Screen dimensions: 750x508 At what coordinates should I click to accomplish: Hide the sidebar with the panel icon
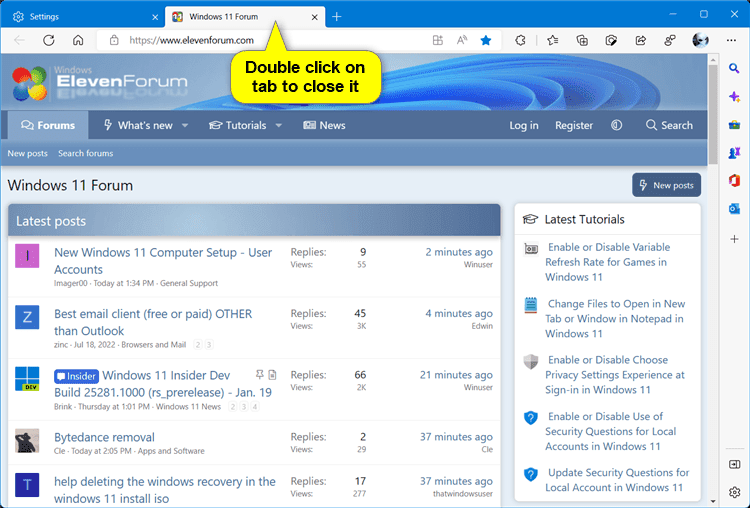(734, 464)
